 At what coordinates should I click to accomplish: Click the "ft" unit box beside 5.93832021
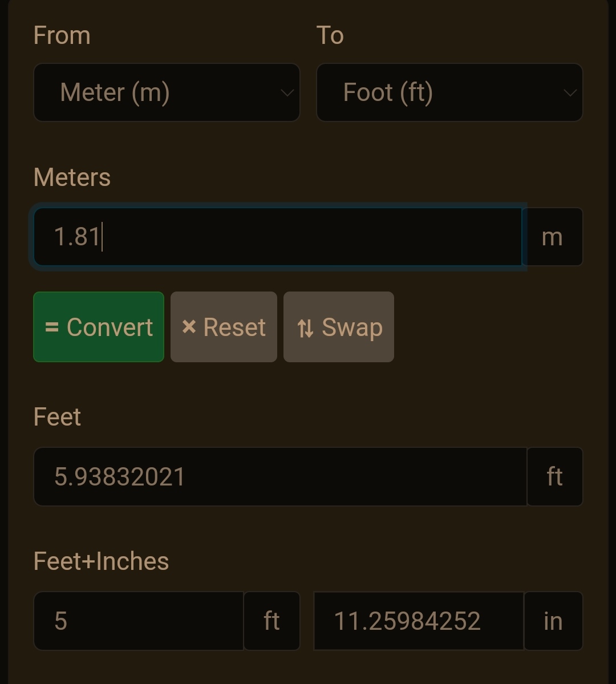(x=554, y=477)
